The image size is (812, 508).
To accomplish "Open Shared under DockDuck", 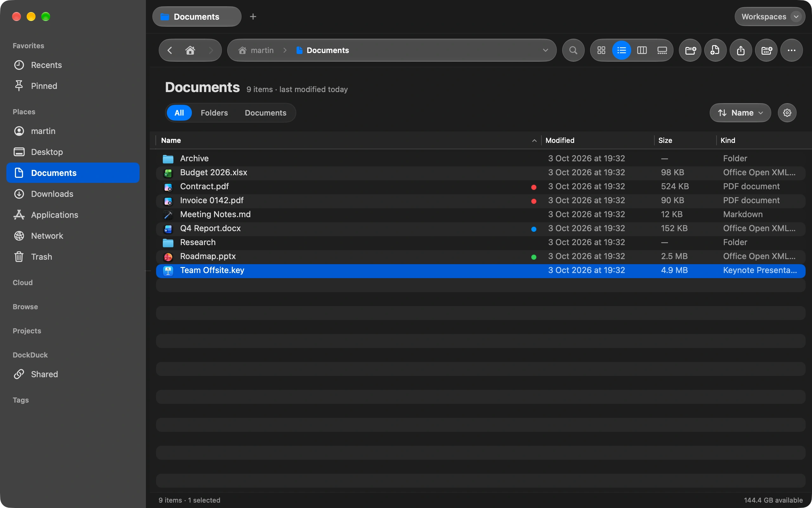I will point(73,374).
